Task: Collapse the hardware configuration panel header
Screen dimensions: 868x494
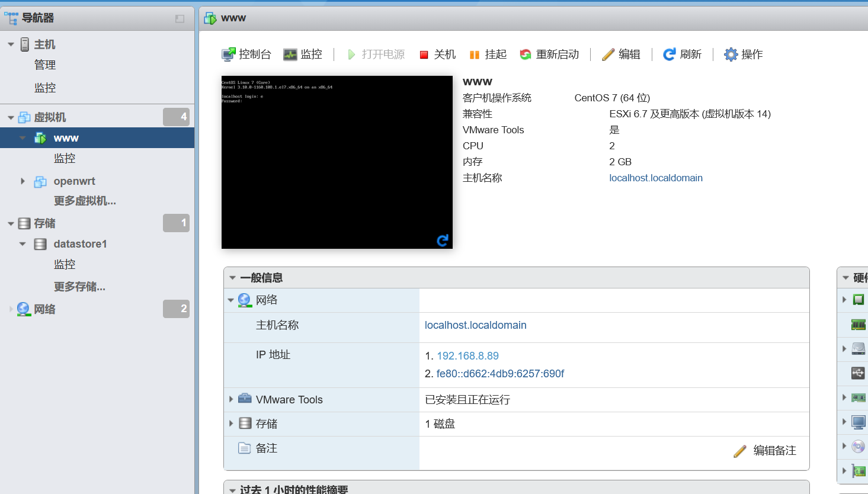Action: (x=845, y=278)
